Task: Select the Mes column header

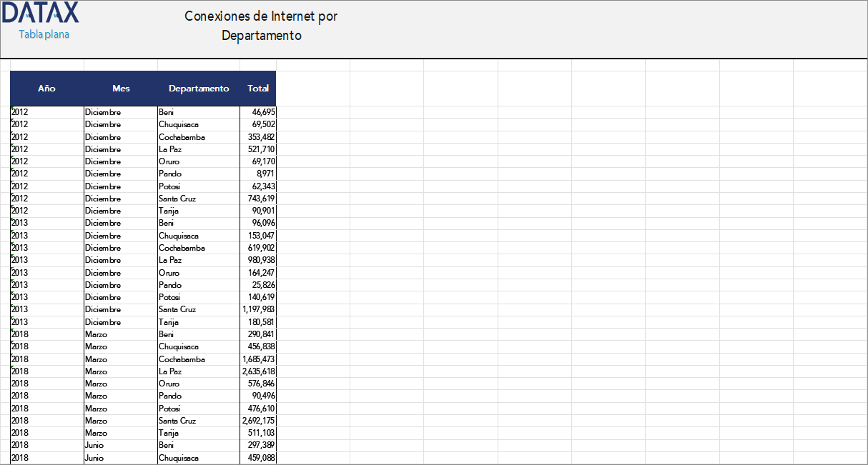Action: [x=121, y=89]
